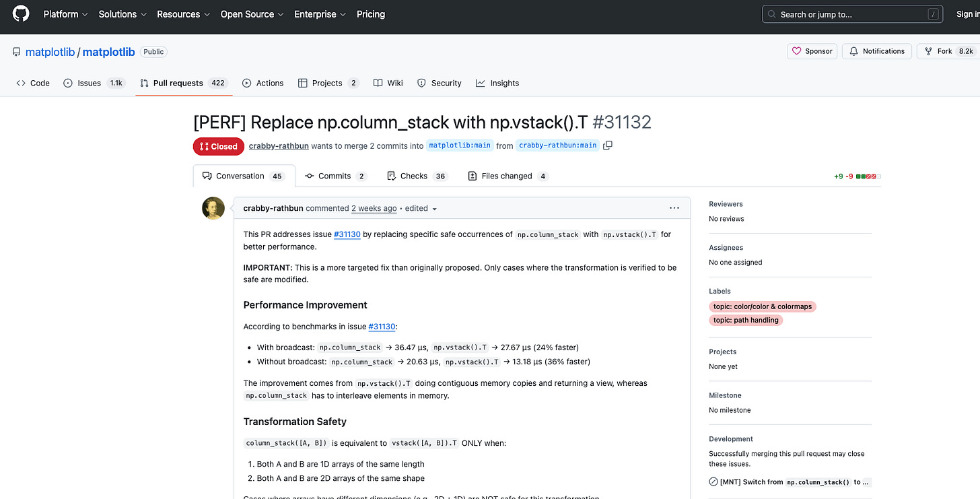Click 'No one assigned' under Assignees
Viewport: 980px width, 499px height.
(736, 263)
